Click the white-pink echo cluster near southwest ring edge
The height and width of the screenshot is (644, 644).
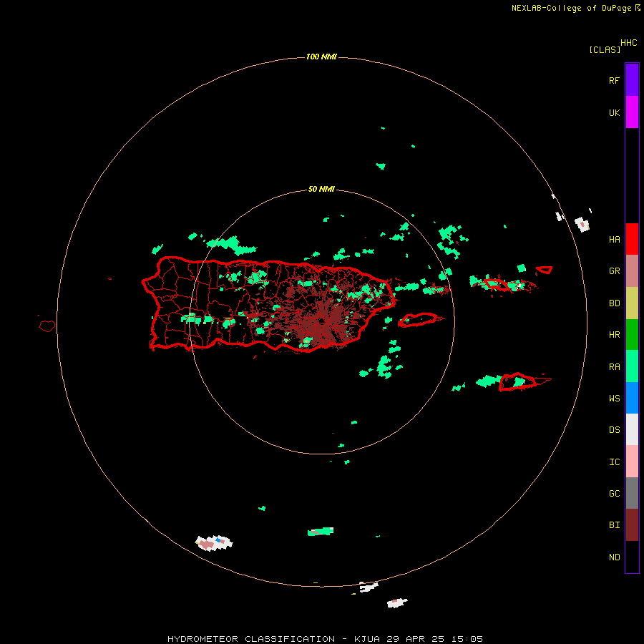click(x=214, y=543)
